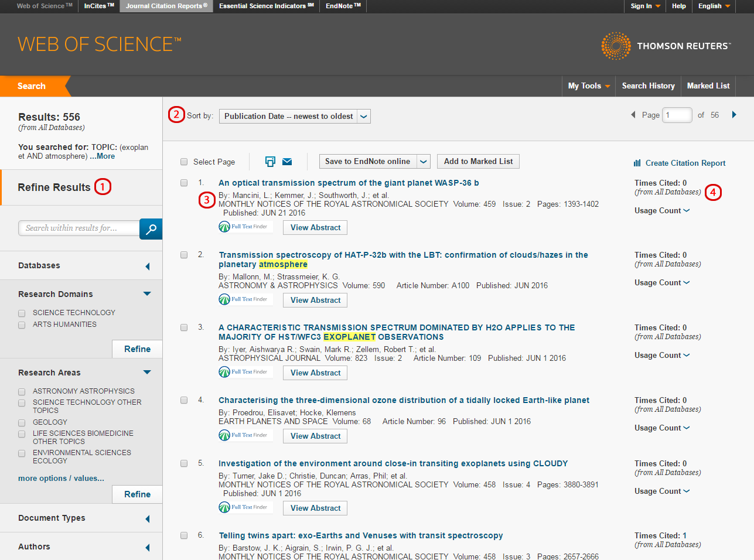Click the email envelope icon
Screen dimensions: 754x560
pyautogui.click(x=287, y=162)
